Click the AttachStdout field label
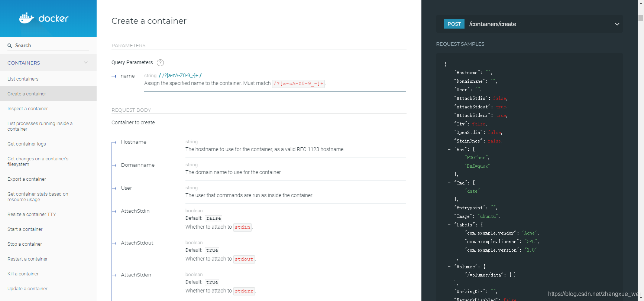 click(x=137, y=243)
